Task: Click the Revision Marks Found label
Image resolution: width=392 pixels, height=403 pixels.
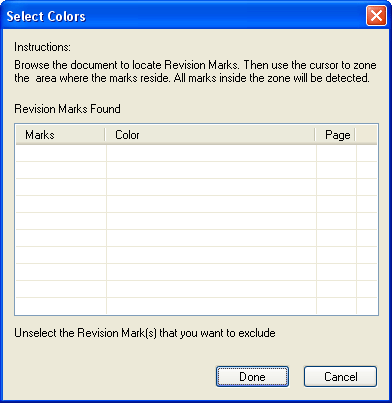Action: tap(67, 109)
